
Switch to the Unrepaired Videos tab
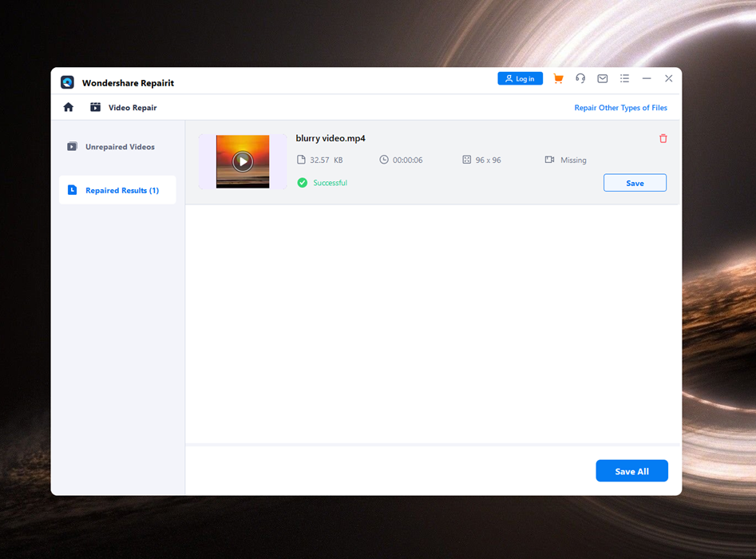pos(117,147)
